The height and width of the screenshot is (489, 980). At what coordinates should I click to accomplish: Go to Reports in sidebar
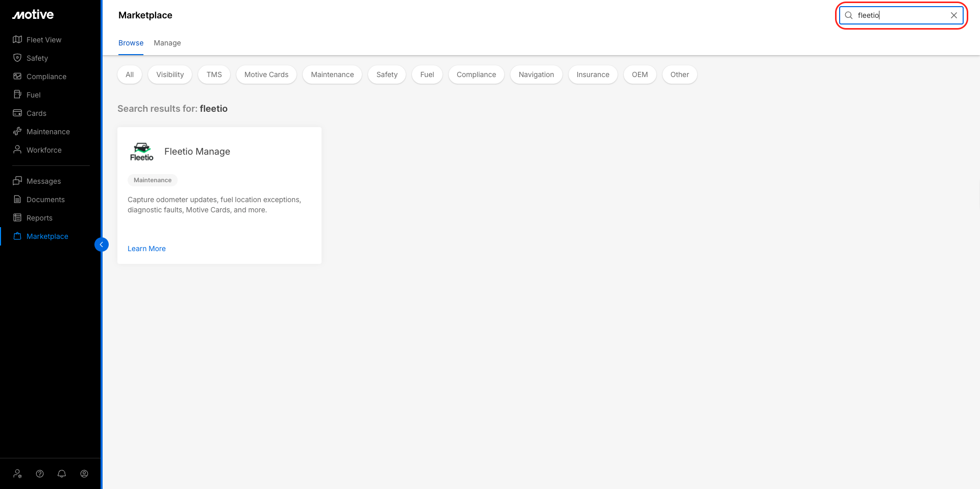coord(39,218)
